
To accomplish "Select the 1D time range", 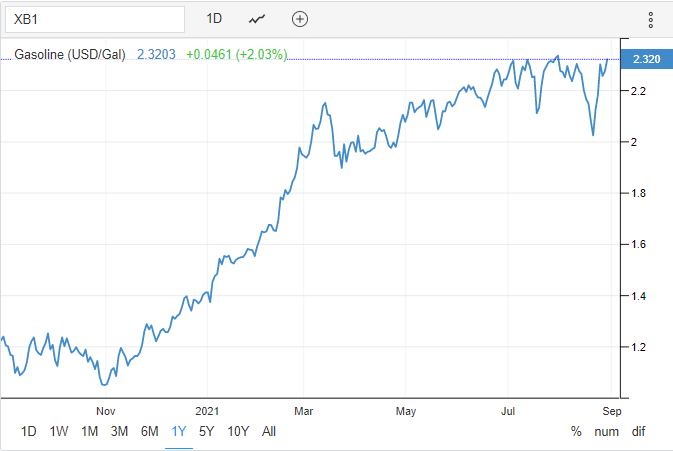I will click(29, 431).
